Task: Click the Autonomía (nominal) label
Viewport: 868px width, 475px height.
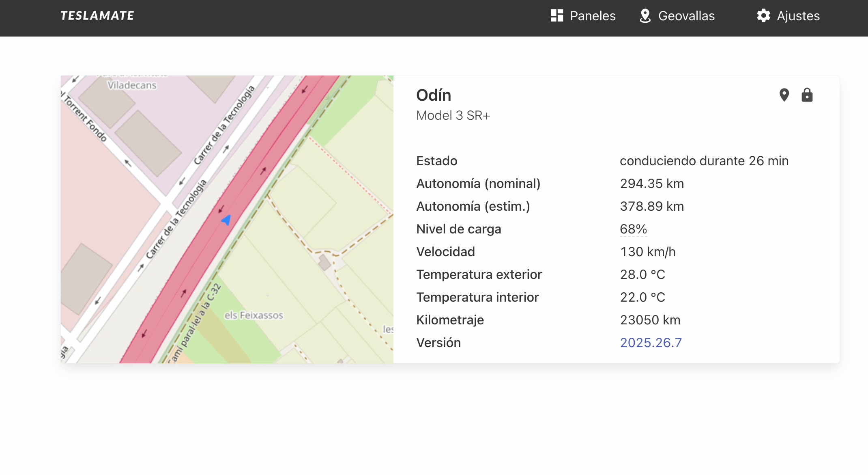Action: (478, 184)
